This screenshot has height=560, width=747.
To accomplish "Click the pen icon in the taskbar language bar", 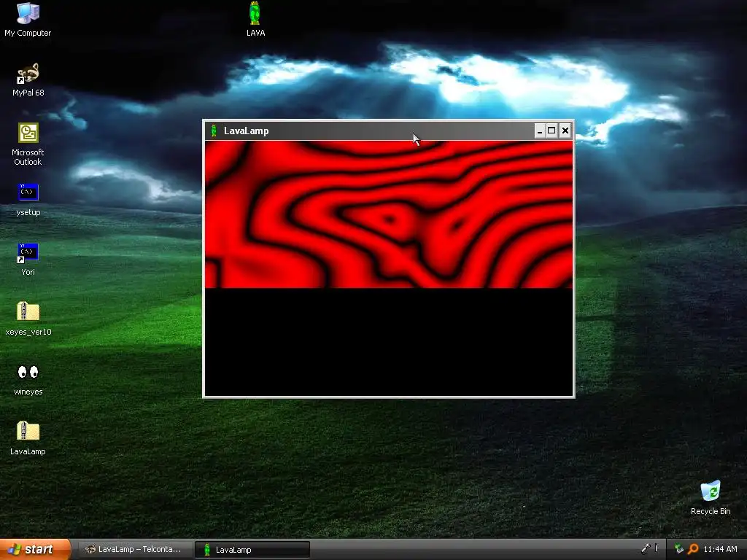I will [x=646, y=548].
